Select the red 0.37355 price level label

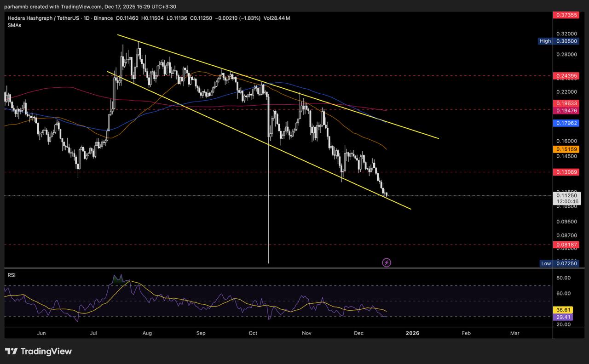pos(566,15)
